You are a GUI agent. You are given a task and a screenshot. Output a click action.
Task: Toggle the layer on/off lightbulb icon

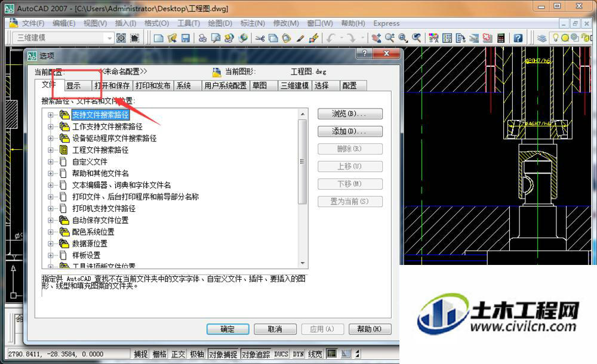(x=555, y=38)
